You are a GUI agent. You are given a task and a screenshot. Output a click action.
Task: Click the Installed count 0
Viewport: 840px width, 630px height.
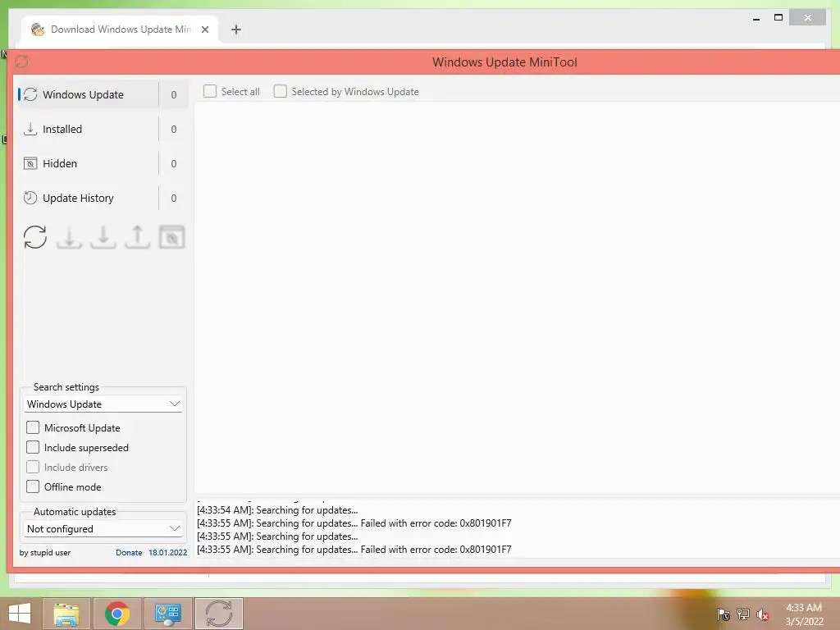tap(174, 129)
